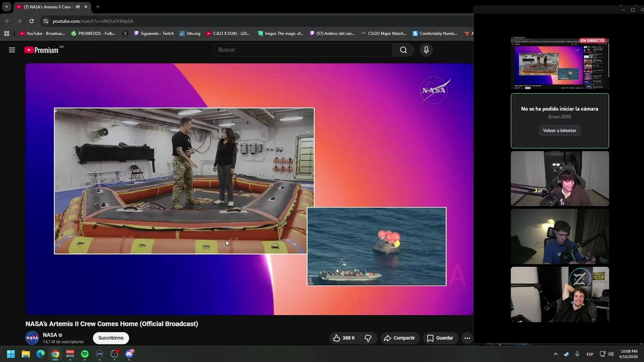644x362 pixels.
Task: Open Spotify from taskbar
Action: coord(85,354)
